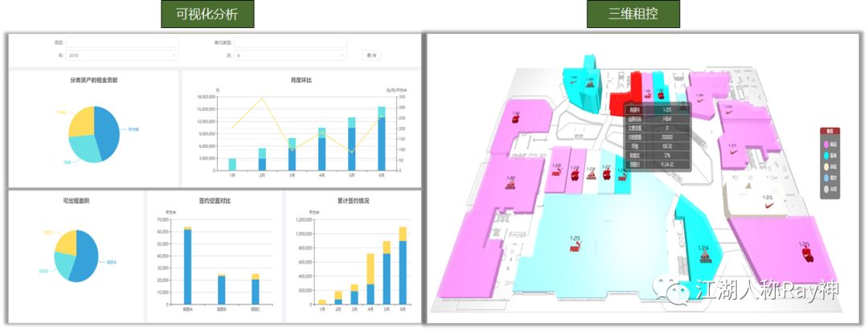Click the 项目A bar in 签约空置对比 chart
The image size is (868, 331).
point(187,265)
